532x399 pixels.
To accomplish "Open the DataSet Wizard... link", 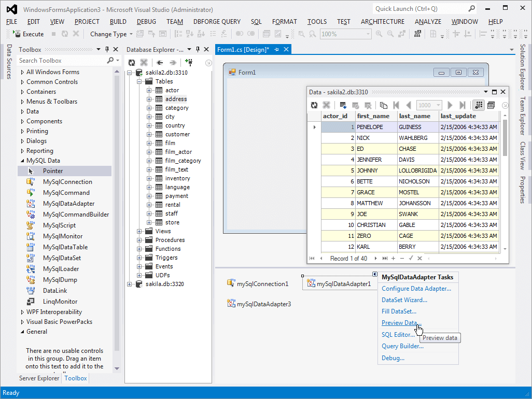I will click(404, 300).
